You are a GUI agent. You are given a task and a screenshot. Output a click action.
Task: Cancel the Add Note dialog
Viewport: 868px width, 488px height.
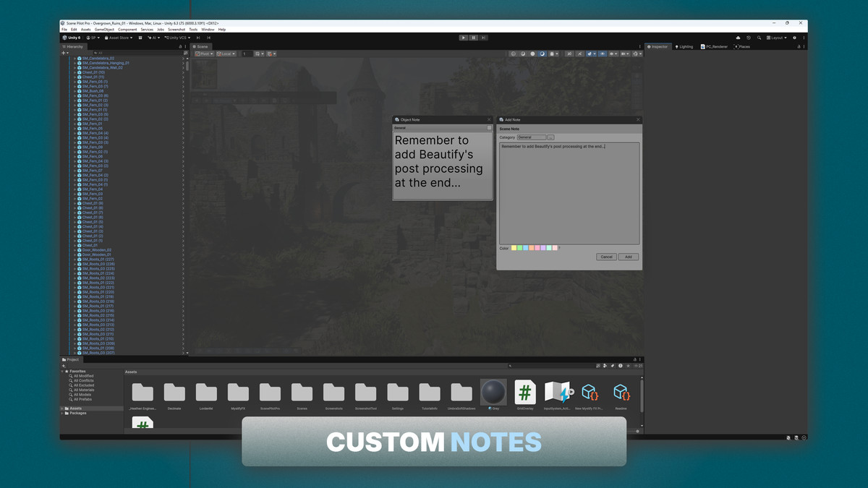click(606, 257)
